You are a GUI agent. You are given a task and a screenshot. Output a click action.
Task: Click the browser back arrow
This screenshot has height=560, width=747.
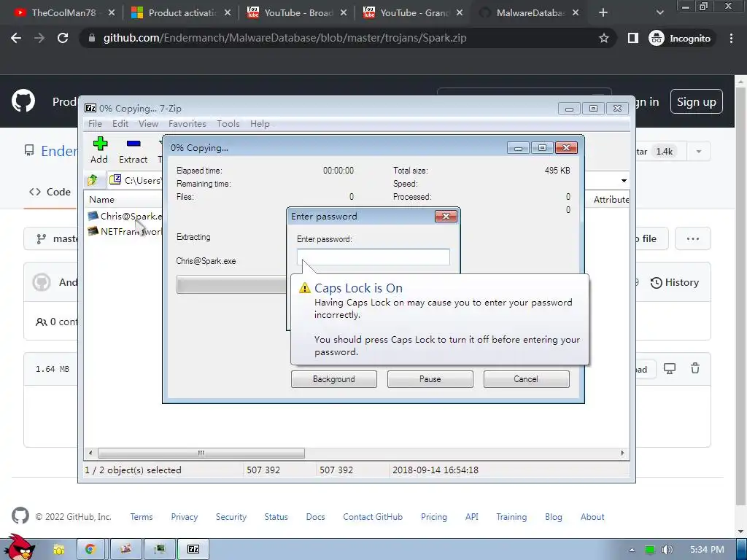click(x=16, y=38)
